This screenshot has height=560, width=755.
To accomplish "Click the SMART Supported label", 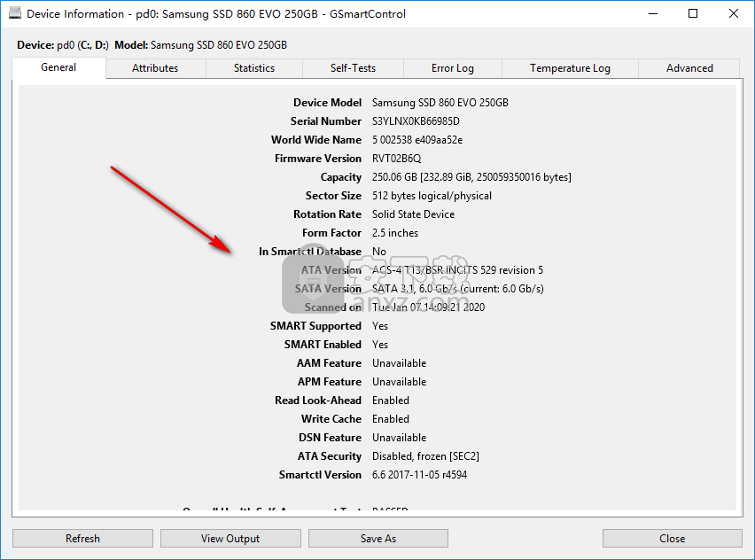I will pyautogui.click(x=315, y=326).
